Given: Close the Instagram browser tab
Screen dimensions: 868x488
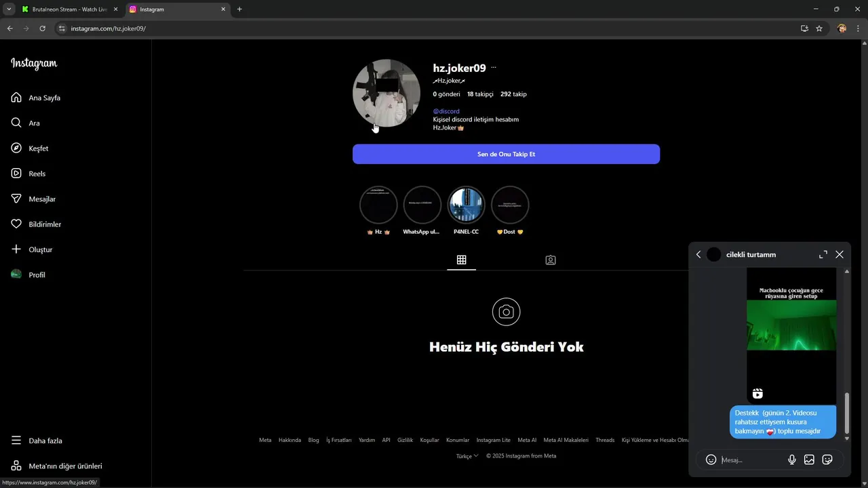Looking at the screenshot, I should [223, 9].
